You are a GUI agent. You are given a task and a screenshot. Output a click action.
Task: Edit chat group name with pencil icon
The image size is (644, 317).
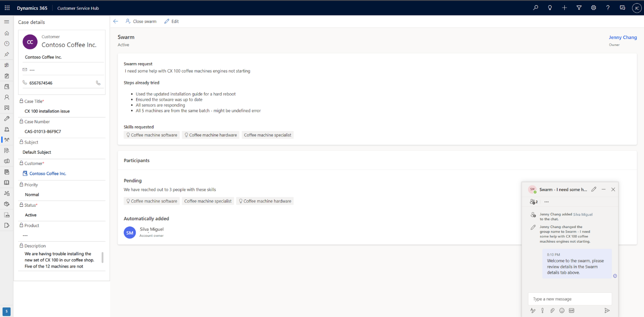(x=594, y=190)
